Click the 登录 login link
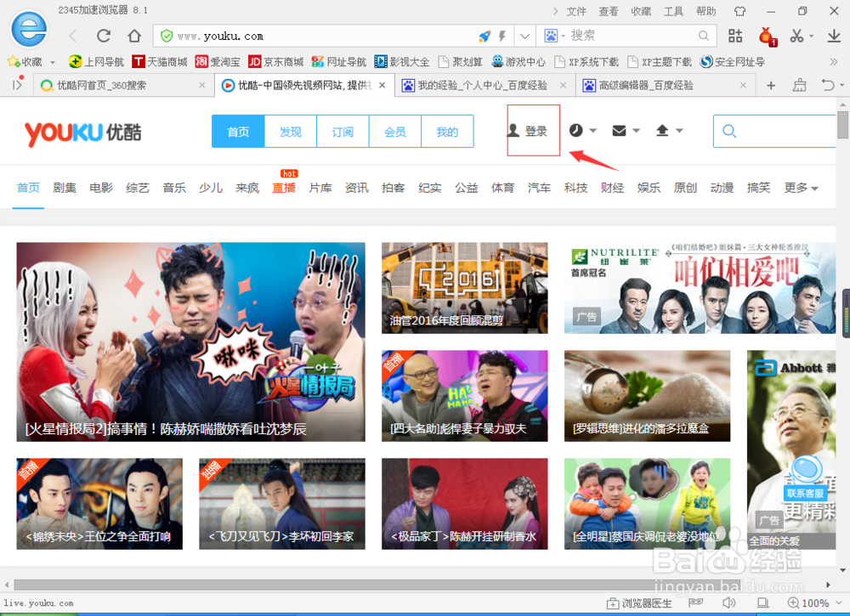Screen dimensions: 850x616 tap(528, 131)
